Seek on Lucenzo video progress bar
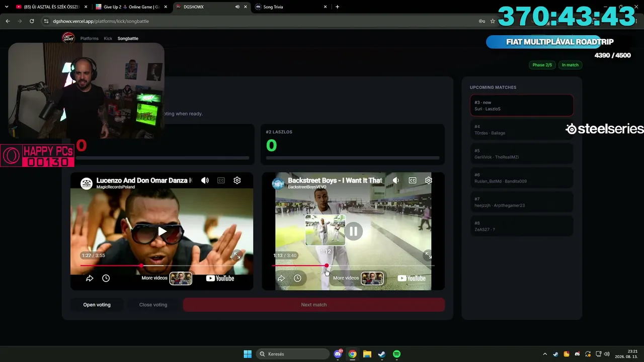Screen dimensions: 644x362 162,265
